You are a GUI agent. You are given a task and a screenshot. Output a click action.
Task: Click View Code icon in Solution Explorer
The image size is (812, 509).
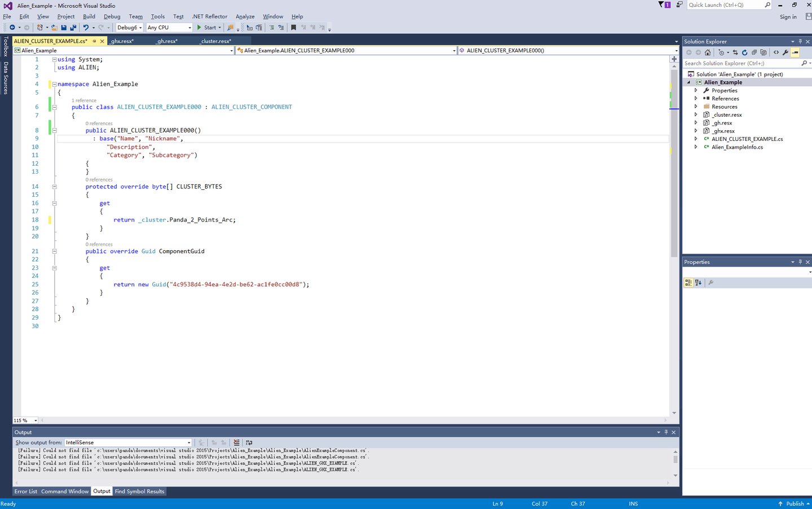776,52
